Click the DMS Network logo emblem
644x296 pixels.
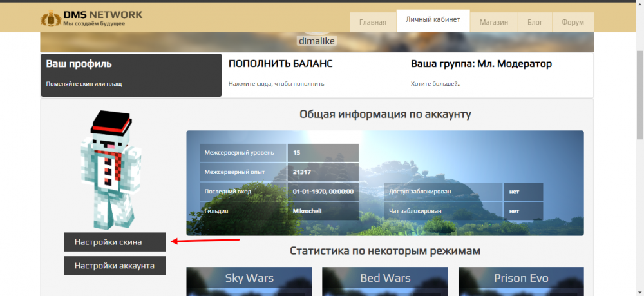coord(50,19)
